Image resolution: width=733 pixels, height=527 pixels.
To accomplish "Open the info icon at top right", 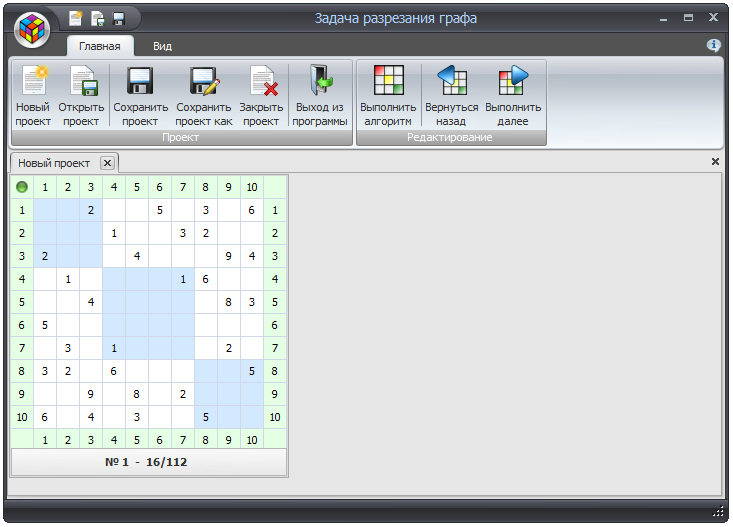I will pos(713,45).
